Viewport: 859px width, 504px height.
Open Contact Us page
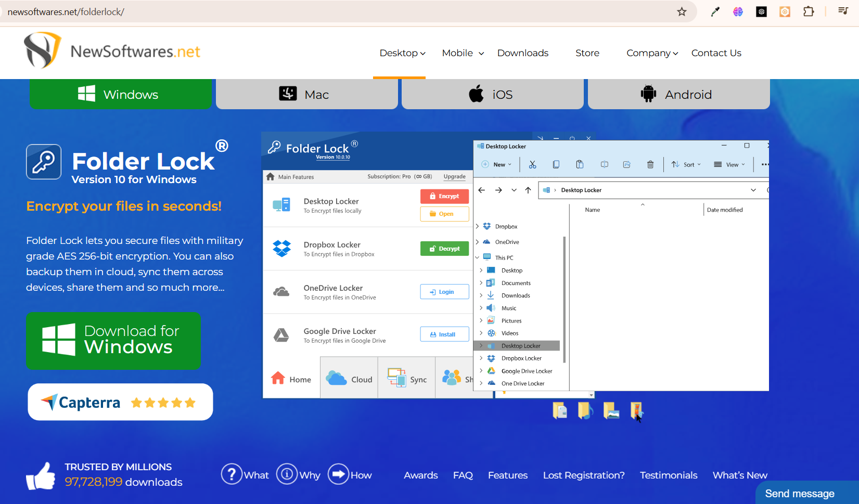point(716,53)
